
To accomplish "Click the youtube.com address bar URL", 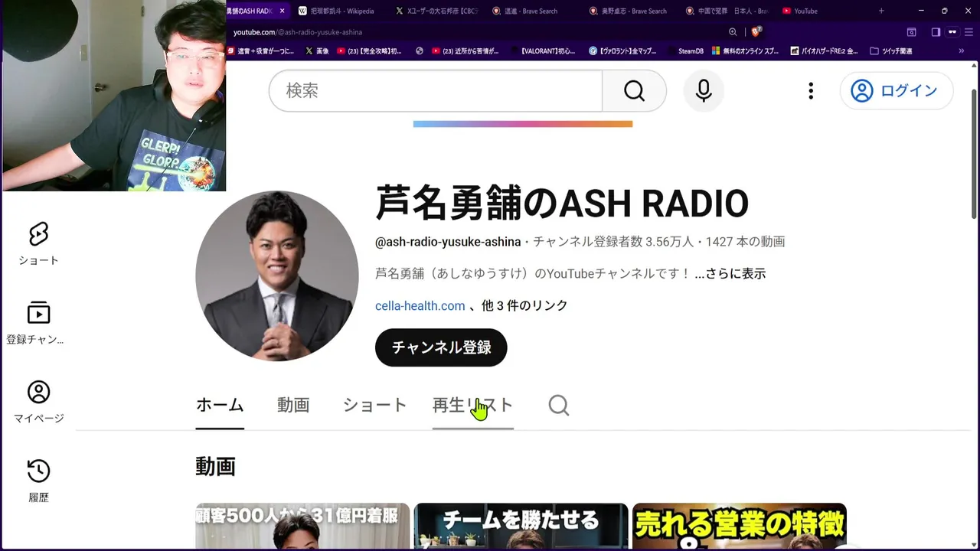I will point(298,32).
